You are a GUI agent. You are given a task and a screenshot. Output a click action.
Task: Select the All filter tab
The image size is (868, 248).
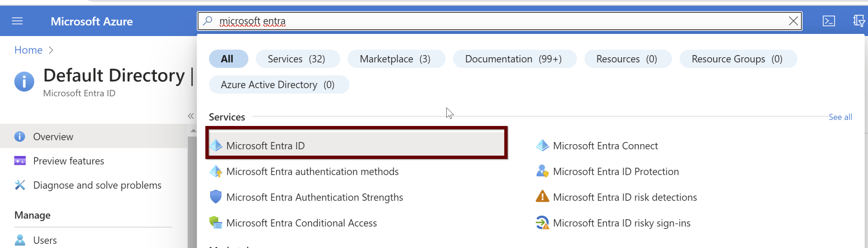point(228,59)
